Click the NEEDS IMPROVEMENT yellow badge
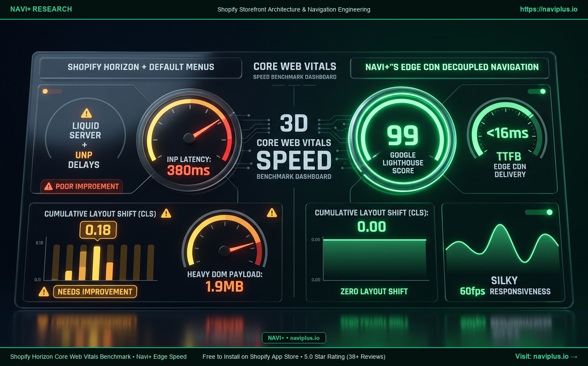The height and width of the screenshot is (366, 588). pyautogui.click(x=95, y=292)
